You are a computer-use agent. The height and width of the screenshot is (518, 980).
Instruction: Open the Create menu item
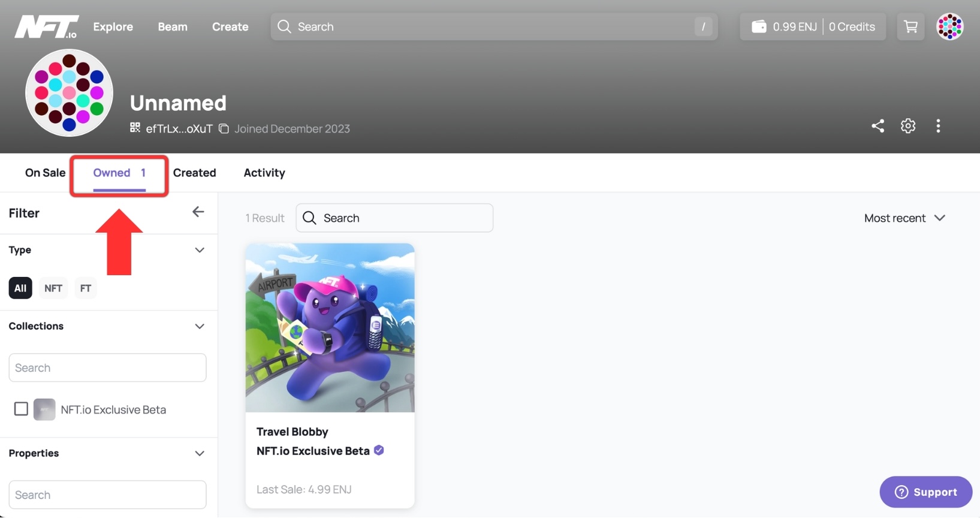230,26
